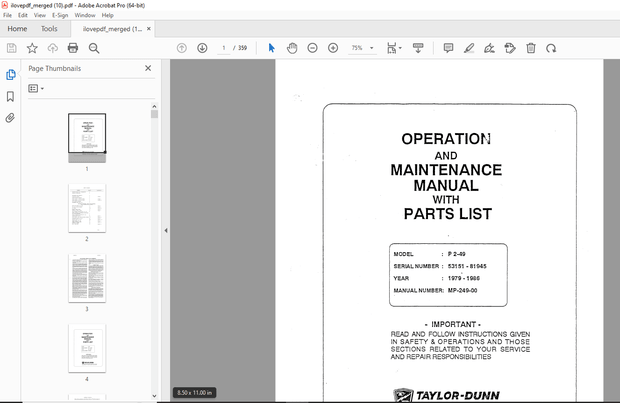The width and height of the screenshot is (620, 403).
Task: Click the year 1979 - 1986 text
Action: pyautogui.click(x=463, y=278)
